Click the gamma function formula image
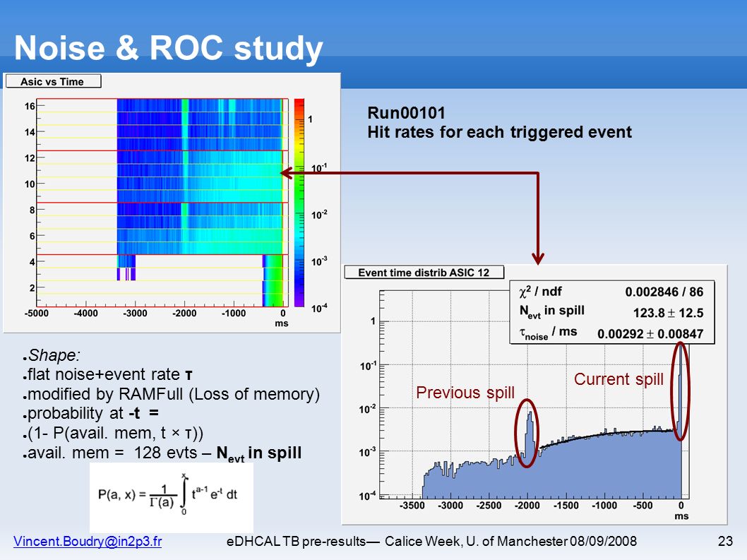This screenshot has height=560, width=747. click(172, 498)
